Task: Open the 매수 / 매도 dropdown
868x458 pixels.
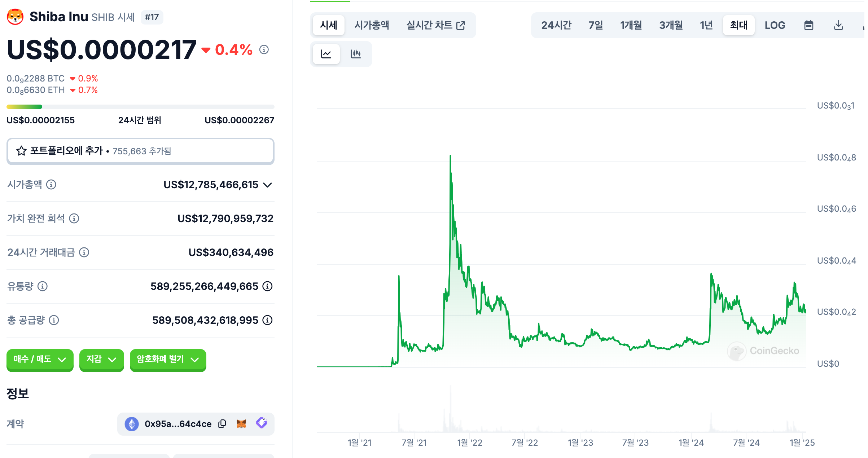Action: [x=40, y=360]
